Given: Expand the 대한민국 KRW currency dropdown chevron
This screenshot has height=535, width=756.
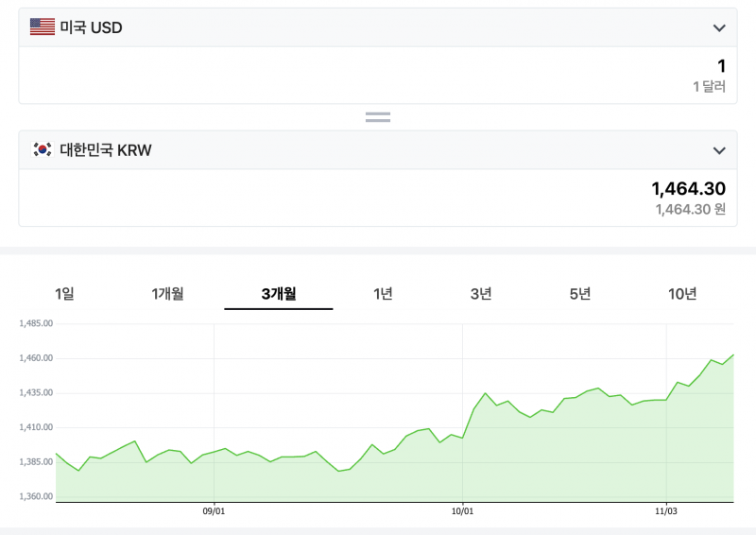Looking at the screenshot, I should [x=719, y=150].
